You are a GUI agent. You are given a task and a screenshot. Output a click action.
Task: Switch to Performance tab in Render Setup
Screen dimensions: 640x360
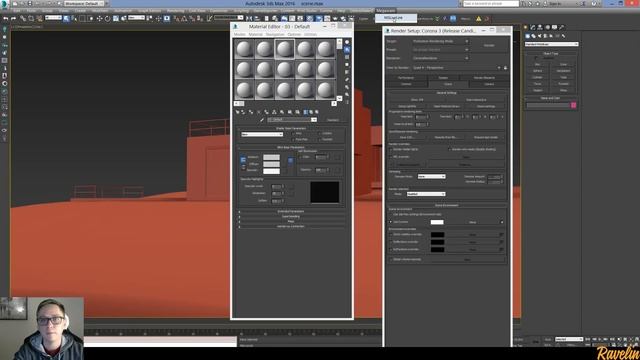click(x=406, y=78)
